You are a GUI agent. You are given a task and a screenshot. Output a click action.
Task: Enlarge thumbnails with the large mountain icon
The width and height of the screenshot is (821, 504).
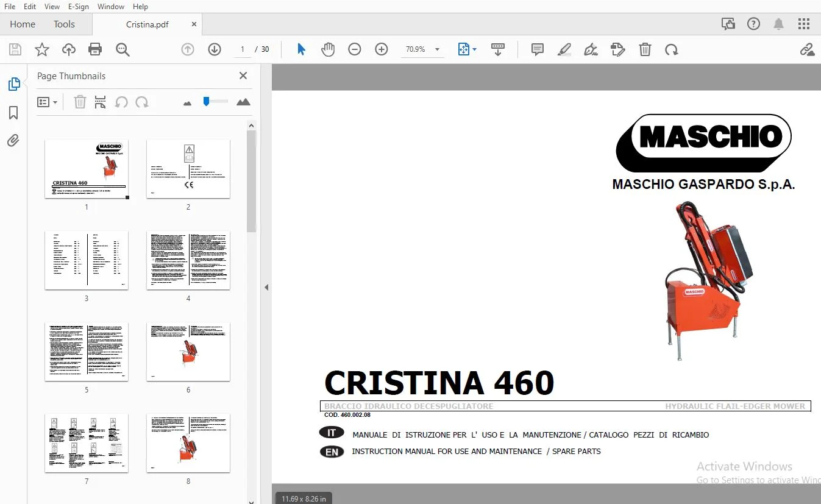tap(243, 102)
